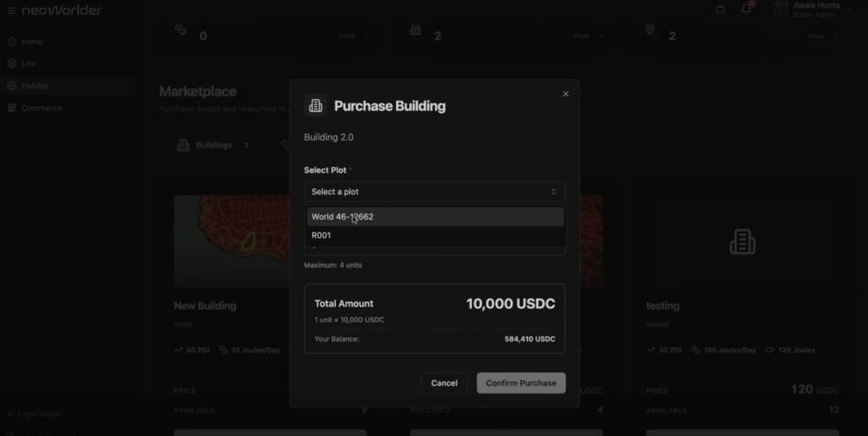Close the Purchase Building dialog
868x436 pixels.
pos(565,93)
